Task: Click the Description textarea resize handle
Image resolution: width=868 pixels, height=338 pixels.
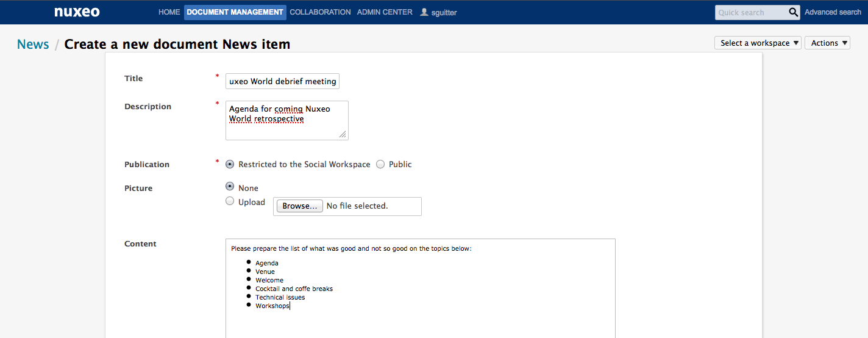Action: [343, 135]
